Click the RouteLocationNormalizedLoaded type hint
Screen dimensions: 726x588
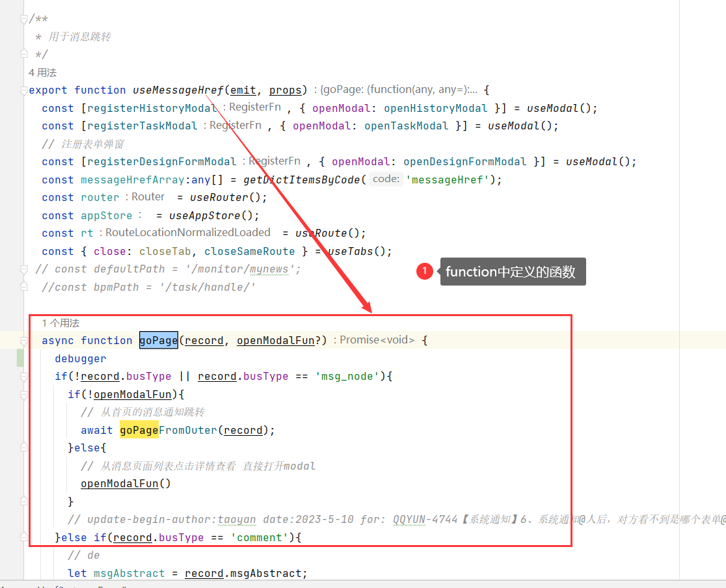[x=188, y=232]
